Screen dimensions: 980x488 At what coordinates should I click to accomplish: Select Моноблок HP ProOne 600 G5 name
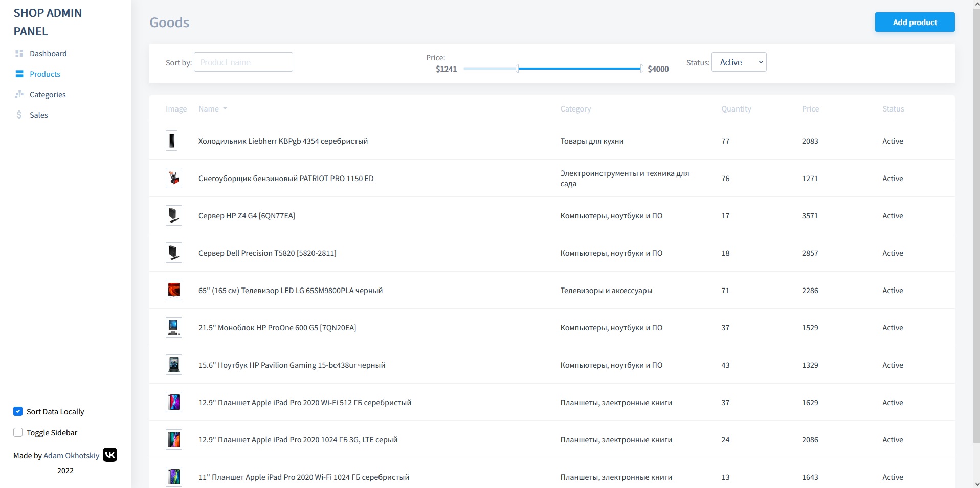point(277,328)
